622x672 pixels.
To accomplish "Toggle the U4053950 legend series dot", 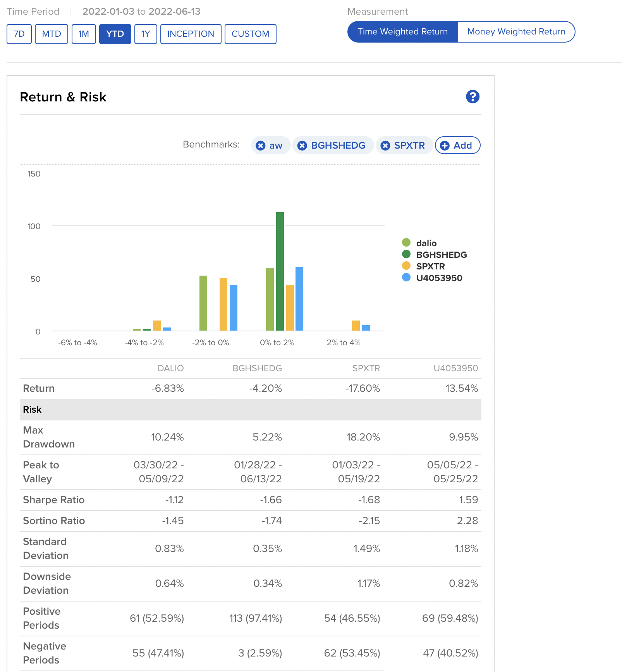I will click(x=406, y=278).
